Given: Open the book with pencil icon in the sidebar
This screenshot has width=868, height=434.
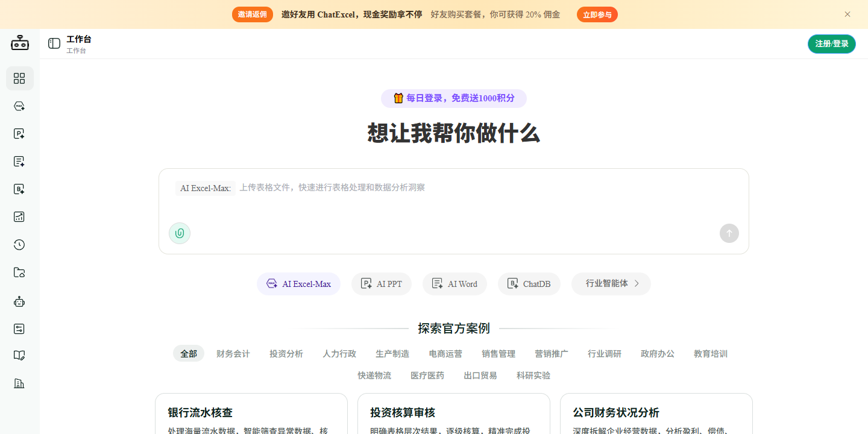Looking at the screenshot, I should coord(19,356).
